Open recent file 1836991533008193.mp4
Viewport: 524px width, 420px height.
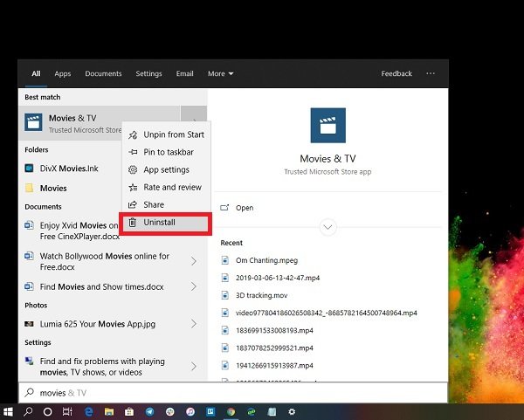pos(274,330)
